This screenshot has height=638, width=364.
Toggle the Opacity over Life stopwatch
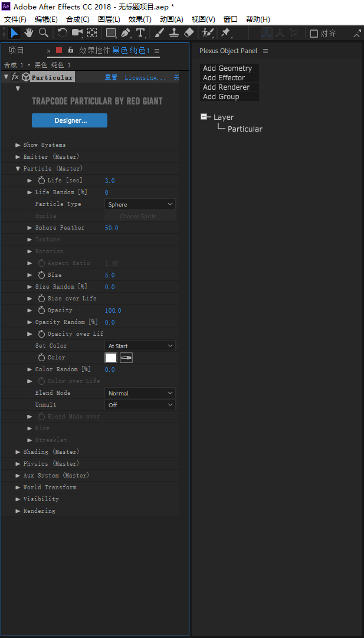coord(41,333)
